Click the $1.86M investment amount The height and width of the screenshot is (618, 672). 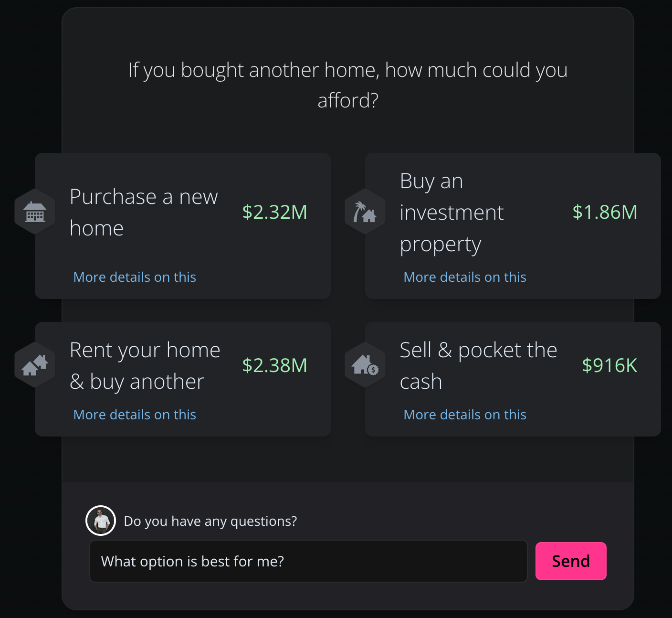[x=605, y=212]
